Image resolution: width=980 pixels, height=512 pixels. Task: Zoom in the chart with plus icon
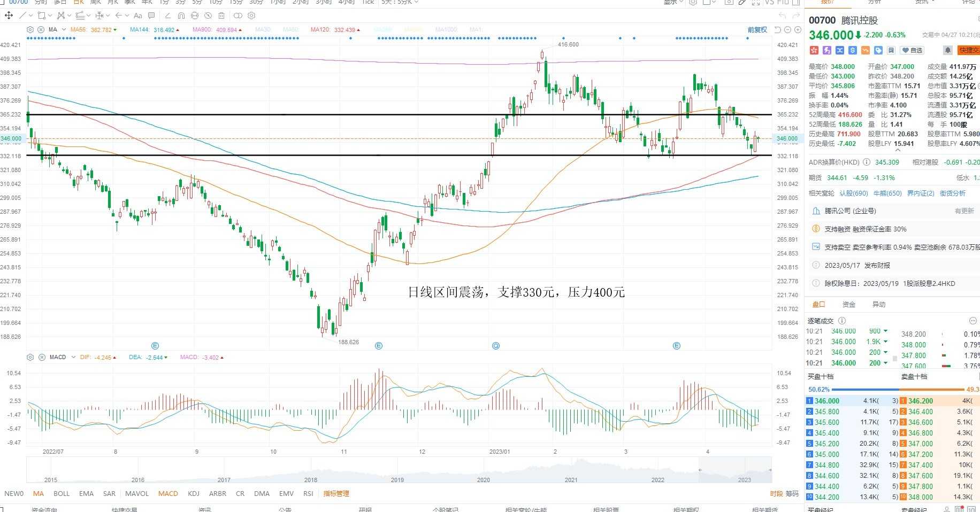tap(798, 30)
